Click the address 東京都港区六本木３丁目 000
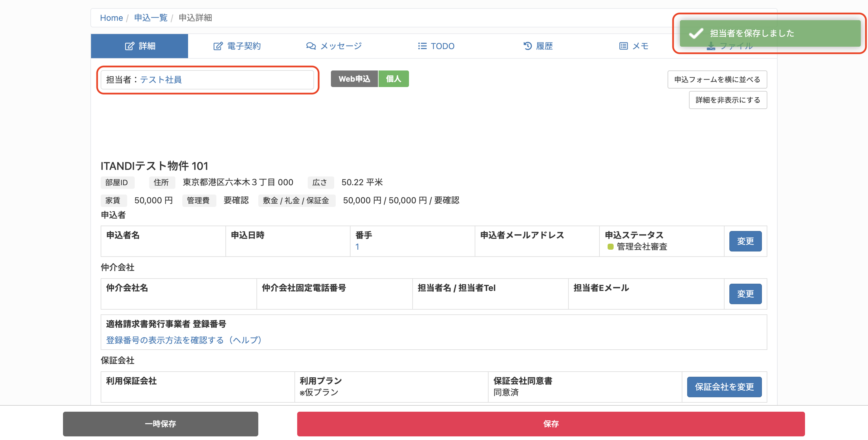Screen dimensions: 868x440 238,183
